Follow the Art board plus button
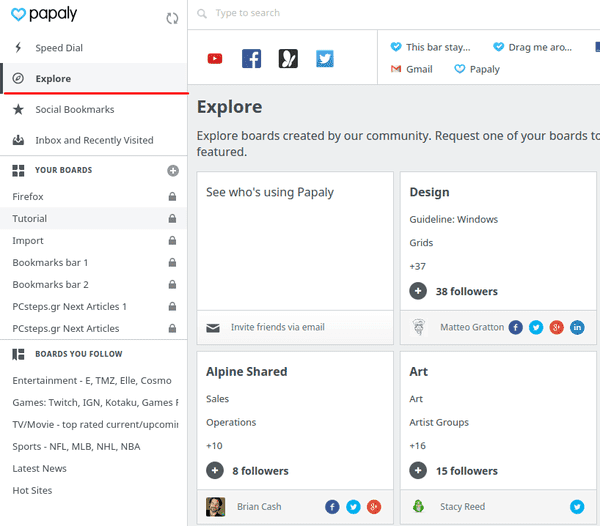This screenshot has height=526, width=600. (418, 471)
